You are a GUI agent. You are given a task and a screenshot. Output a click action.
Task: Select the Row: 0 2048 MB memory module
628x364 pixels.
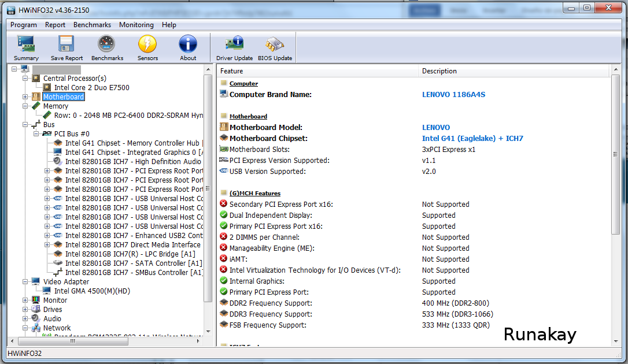[x=128, y=115]
